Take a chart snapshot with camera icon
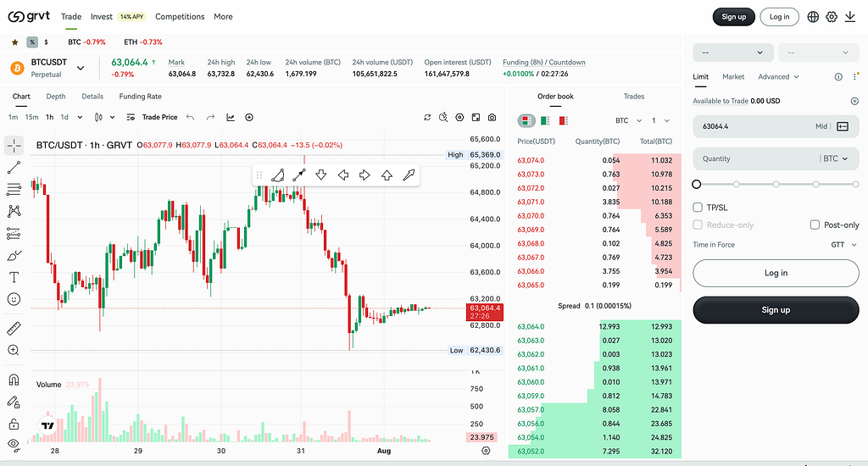 coord(492,117)
